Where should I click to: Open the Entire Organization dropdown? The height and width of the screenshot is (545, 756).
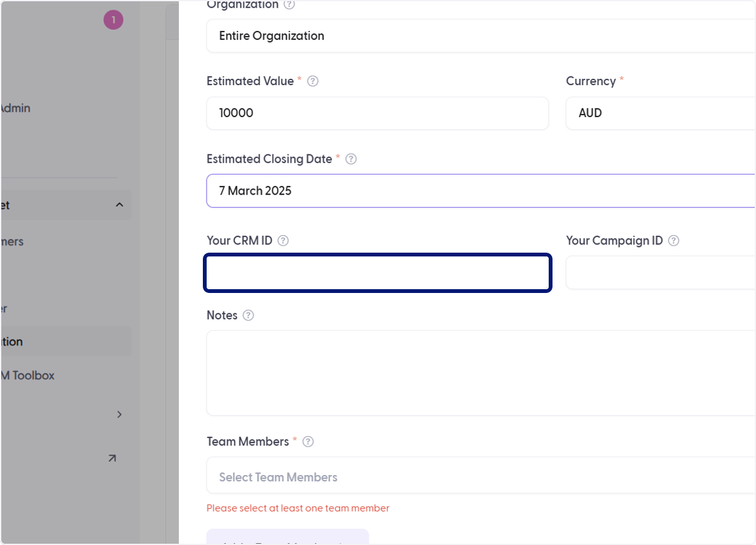[481, 36]
